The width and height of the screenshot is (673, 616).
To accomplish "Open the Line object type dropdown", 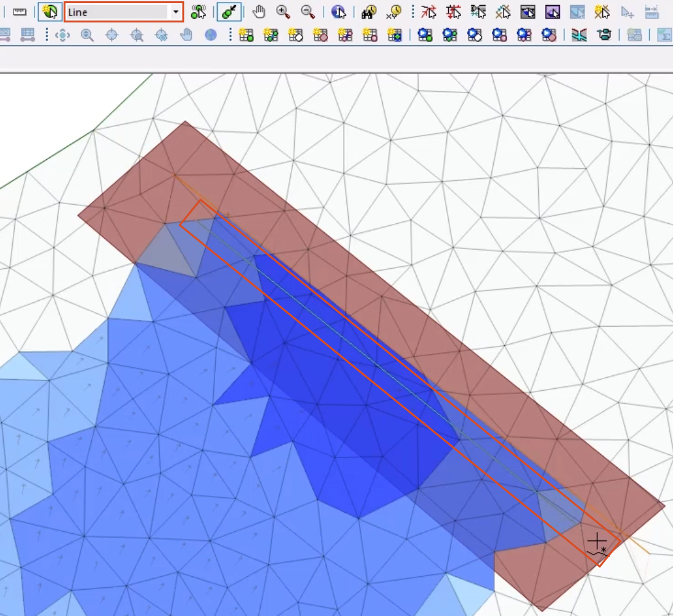I will pyautogui.click(x=175, y=12).
